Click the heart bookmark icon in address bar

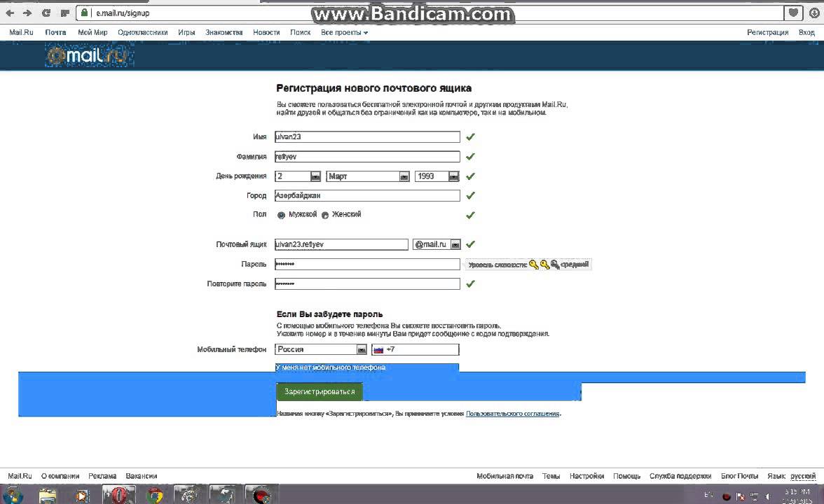click(x=793, y=13)
